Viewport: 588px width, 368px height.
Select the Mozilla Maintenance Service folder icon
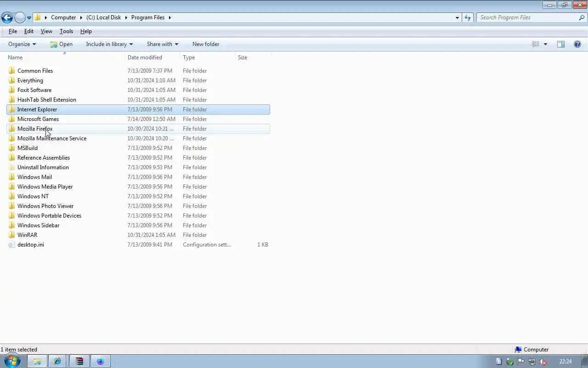(x=12, y=138)
